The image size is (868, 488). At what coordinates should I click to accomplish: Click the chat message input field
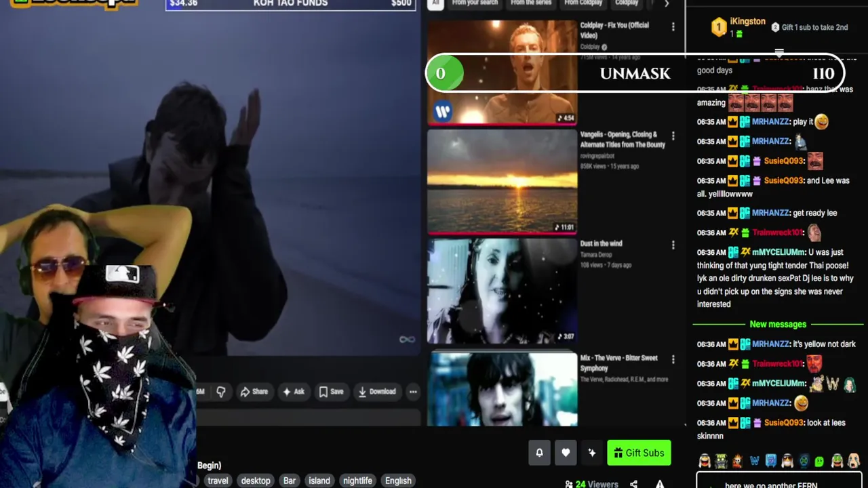tap(778, 481)
